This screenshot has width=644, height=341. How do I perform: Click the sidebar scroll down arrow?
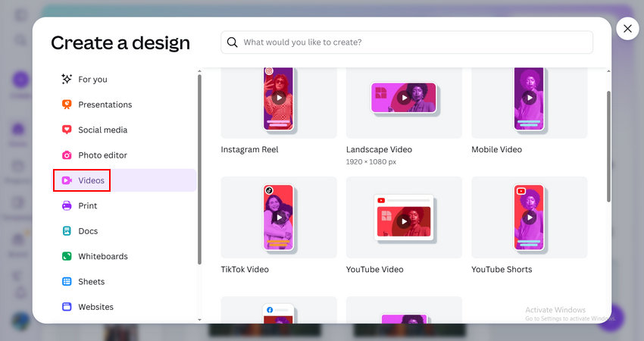coord(199,320)
